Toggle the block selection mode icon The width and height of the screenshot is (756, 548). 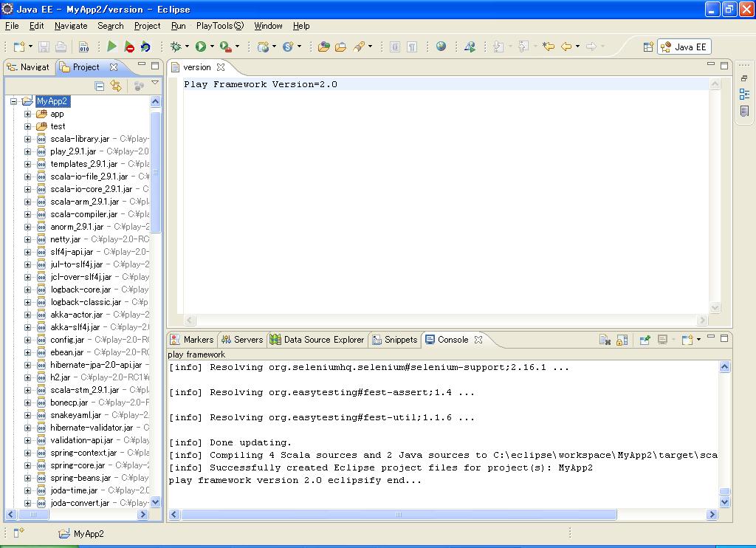click(x=395, y=47)
